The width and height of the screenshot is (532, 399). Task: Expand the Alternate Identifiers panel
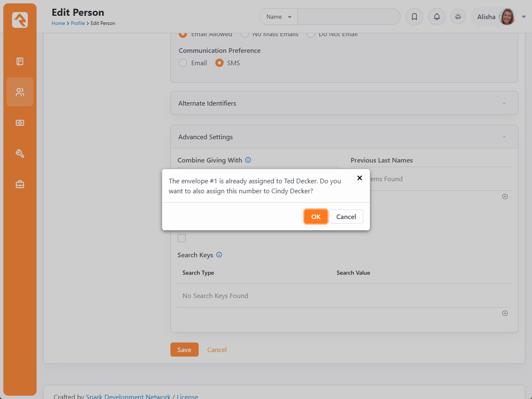click(x=344, y=103)
